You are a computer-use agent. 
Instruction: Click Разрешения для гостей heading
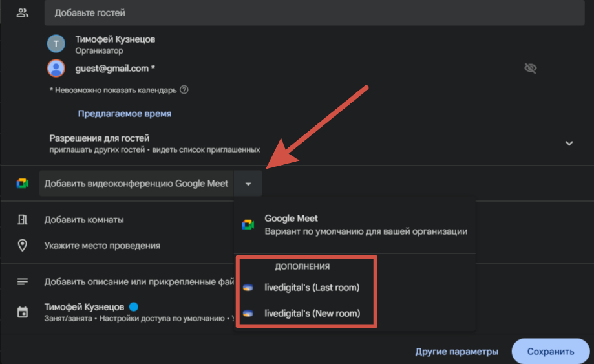(x=100, y=138)
